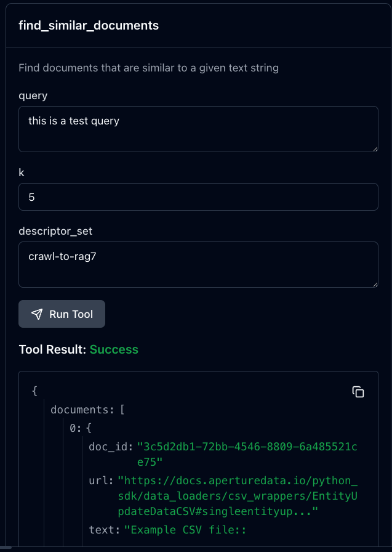Click the Run Tool button
The width and height of the screenshot is (392, 552).
point(62,314)
